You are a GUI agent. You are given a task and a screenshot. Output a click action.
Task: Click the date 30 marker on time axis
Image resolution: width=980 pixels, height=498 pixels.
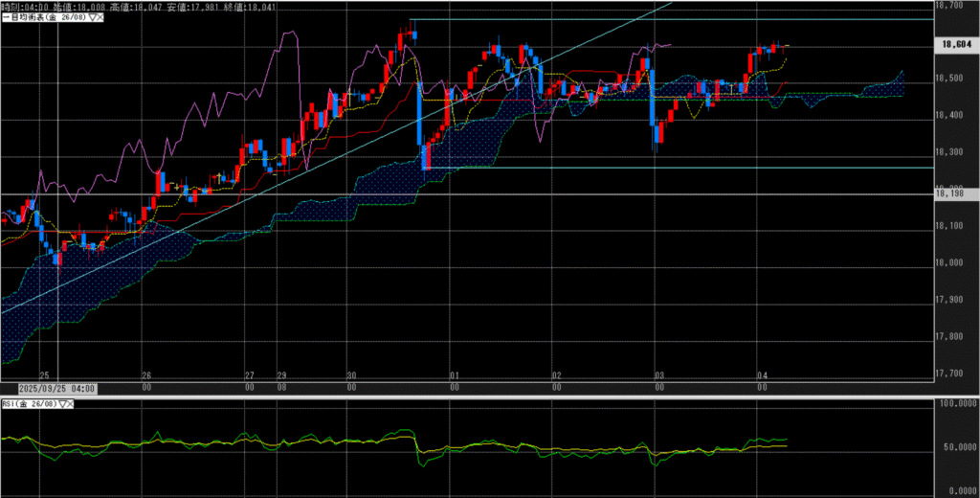coord(352,376)
